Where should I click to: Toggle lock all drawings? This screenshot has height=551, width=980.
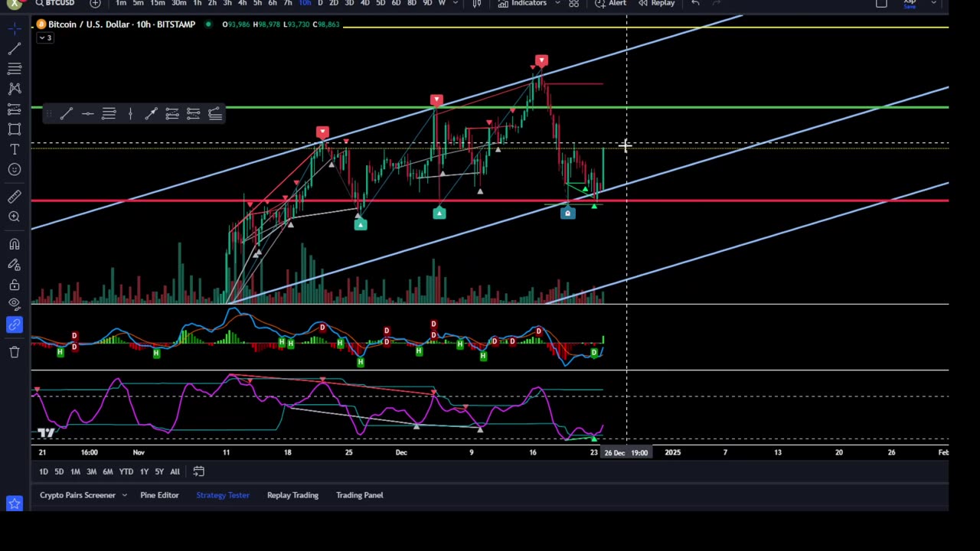(x=15, y=285)
